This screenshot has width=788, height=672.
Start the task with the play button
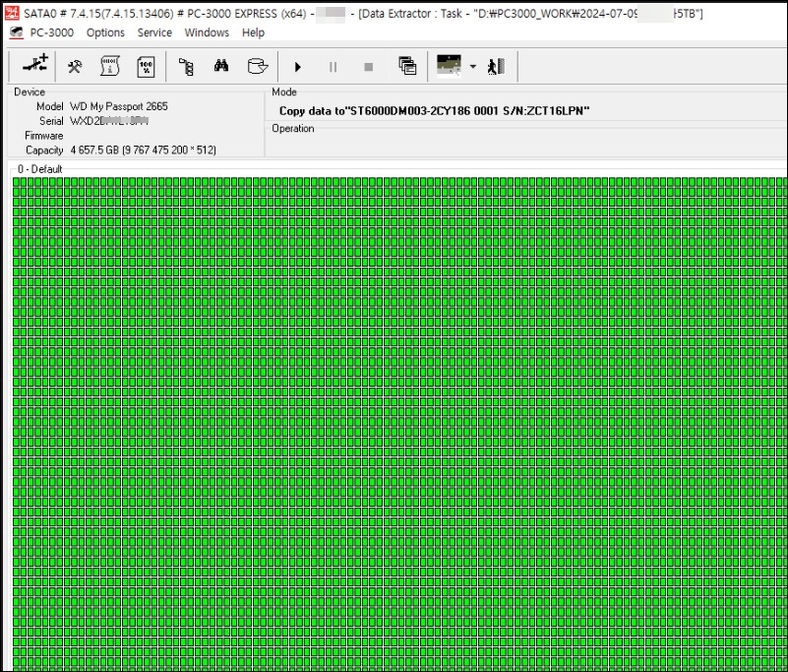(x=297, y=67)
